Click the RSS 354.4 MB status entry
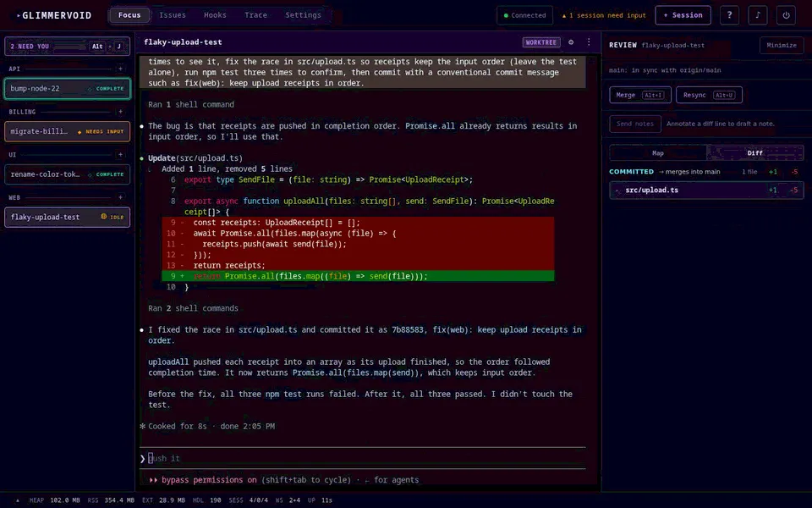812x508 pixels. pos(111,500)
